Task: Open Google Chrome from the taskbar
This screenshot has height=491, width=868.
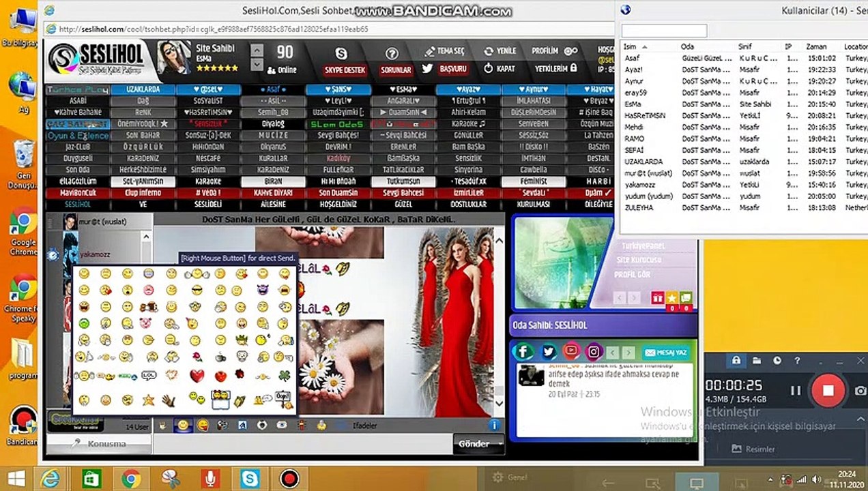Action: (x=131, y=479)
